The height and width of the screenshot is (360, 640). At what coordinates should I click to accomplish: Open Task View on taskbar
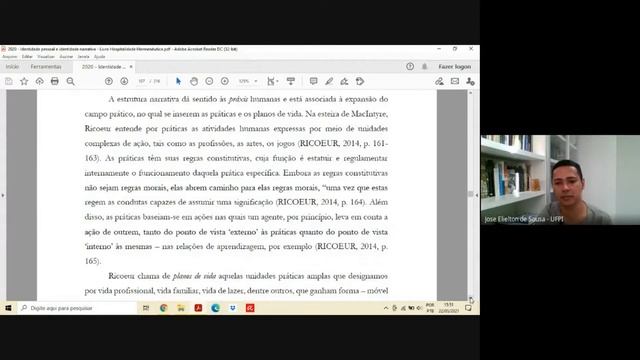point(146,308)
